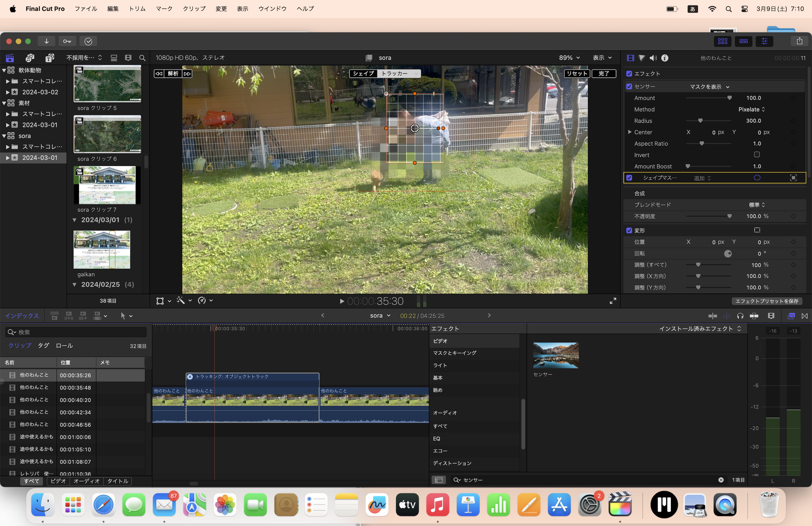This screenshot has width=812, height=526.
Task: Disable the センサー effect checkbox
Action: (629, 87)
